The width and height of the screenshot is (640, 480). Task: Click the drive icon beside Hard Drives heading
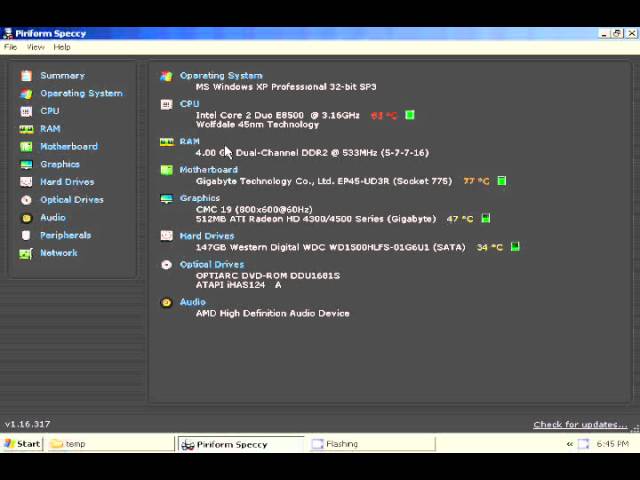click(166, 236)
